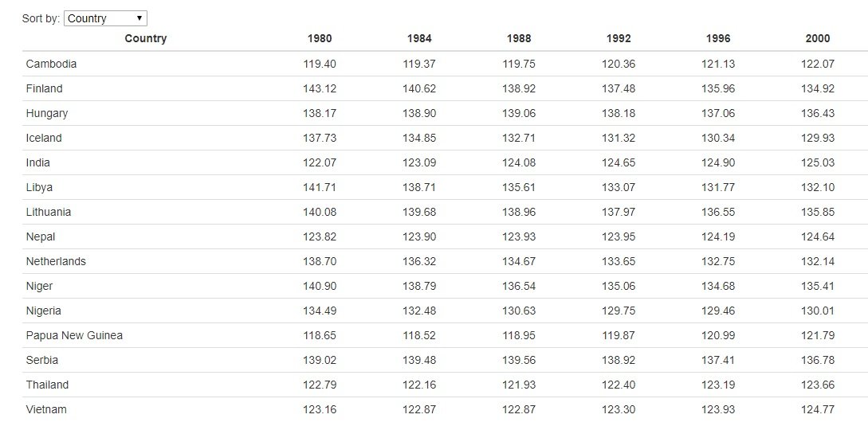868x426 pixels.
Task: Select the 1984 column header
Action: 419,38
